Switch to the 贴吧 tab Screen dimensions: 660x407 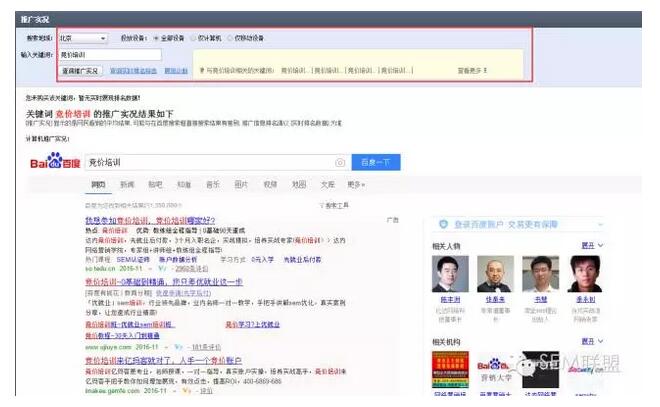[x=155, y=184]
